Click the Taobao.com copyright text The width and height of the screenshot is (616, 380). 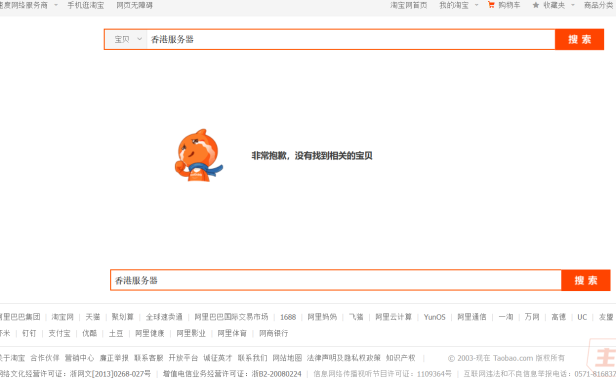506,358
